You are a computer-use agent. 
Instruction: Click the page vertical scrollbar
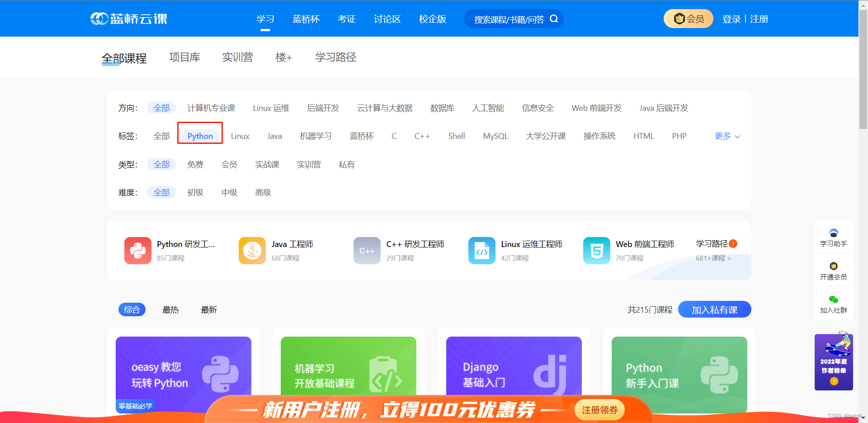coord(863,69)
